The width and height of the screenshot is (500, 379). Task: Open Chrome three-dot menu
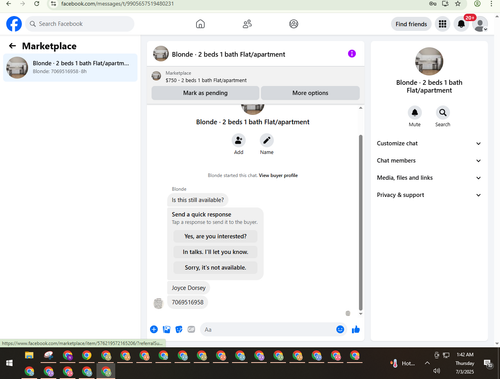click(491, 4)
